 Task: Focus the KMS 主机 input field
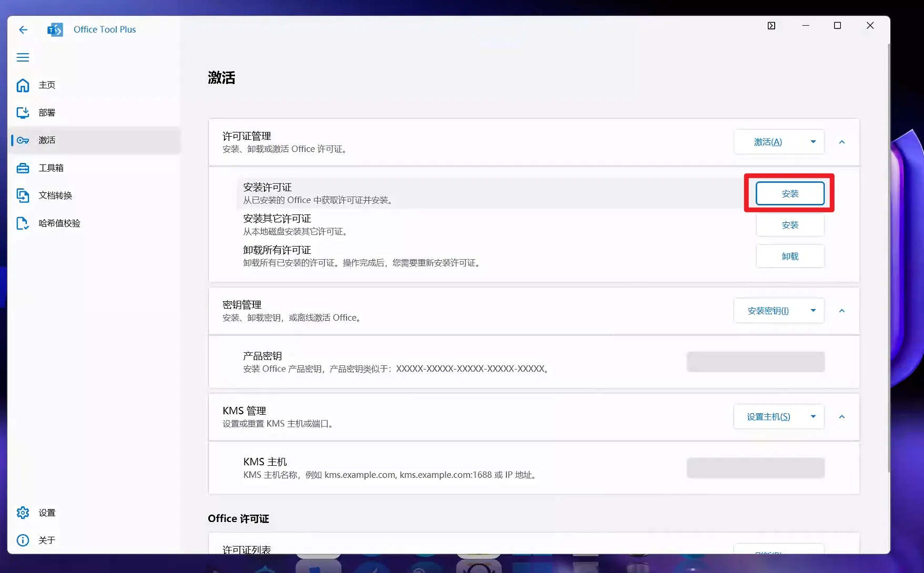[x=756, y=468]
